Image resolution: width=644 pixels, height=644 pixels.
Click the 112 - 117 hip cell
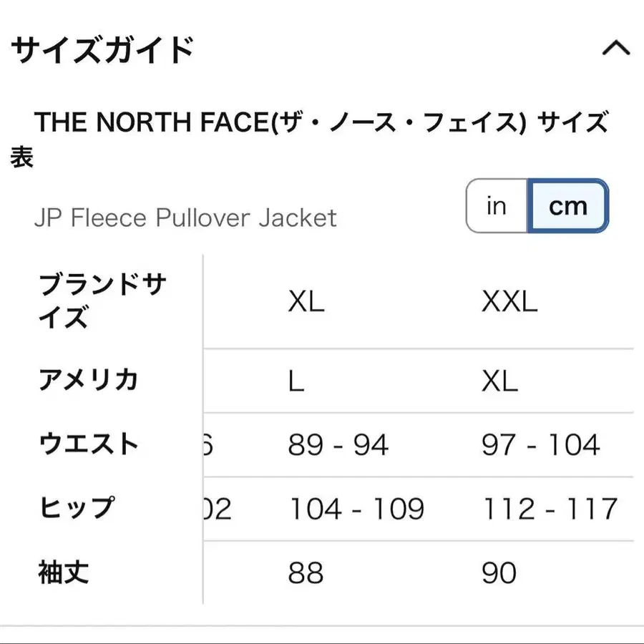550,509
